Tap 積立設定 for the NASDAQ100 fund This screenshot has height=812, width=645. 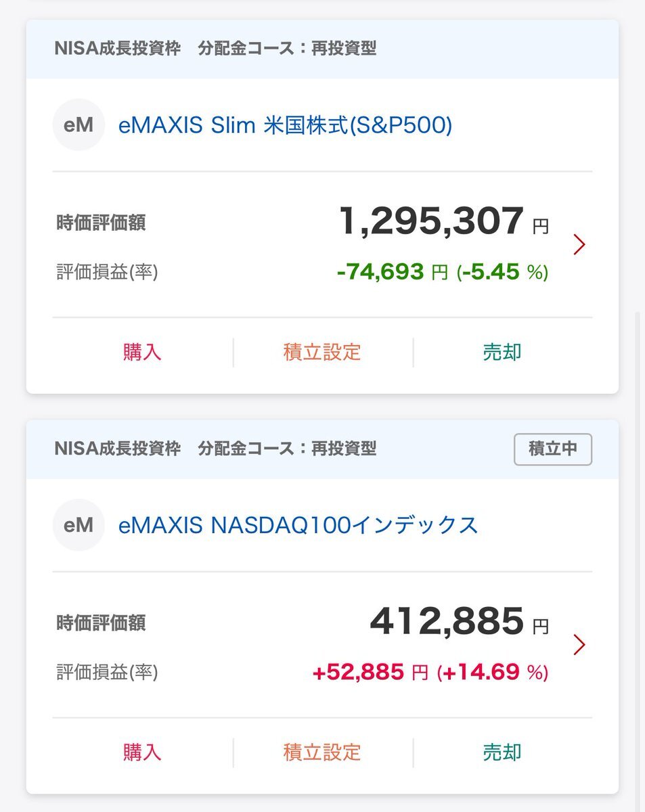(322, 752)
